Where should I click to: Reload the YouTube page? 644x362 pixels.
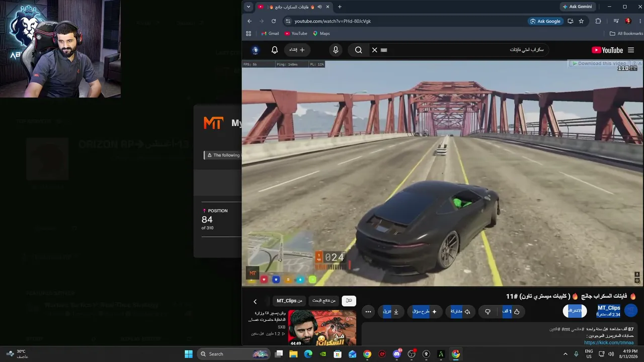pyautogui.click(x=274, y=21)
